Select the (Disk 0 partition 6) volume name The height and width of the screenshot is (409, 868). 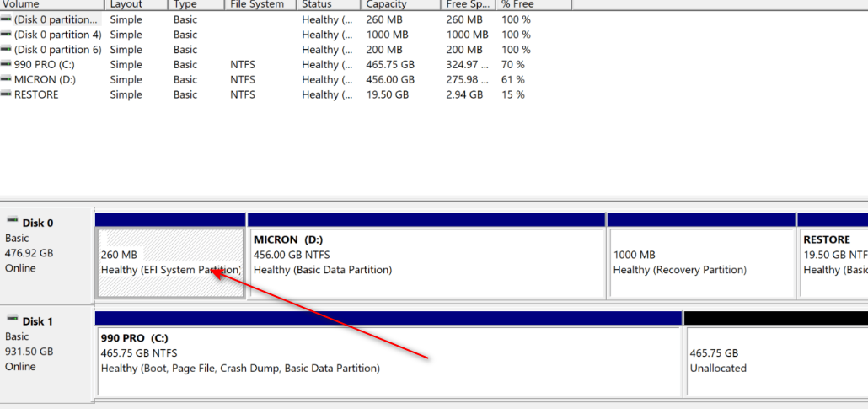(58, 49)
